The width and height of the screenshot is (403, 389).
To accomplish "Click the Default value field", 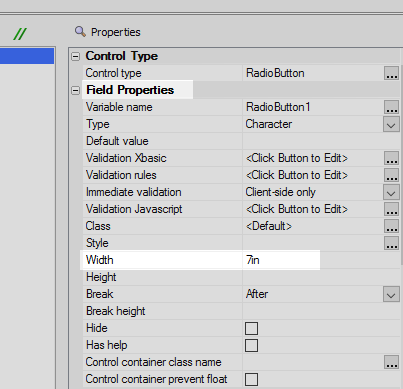I will point(321,141).
